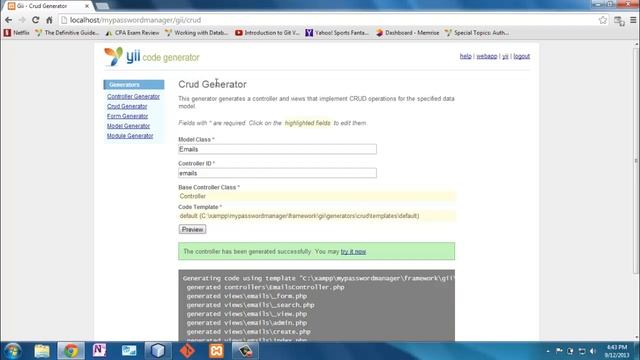Screen dimensions: 640x360
Task: Edit the Base Controller Class highlighted field
Action: click(316, 196)
